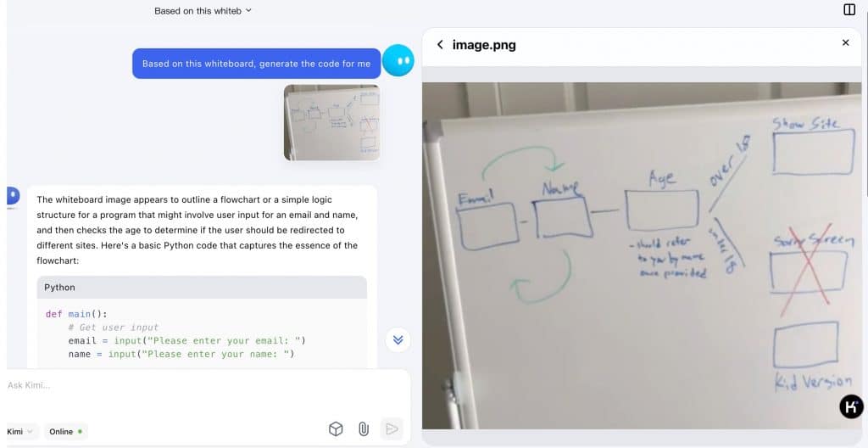
Task: Click the paperclip attach file icon
Action: pos(364,429)
